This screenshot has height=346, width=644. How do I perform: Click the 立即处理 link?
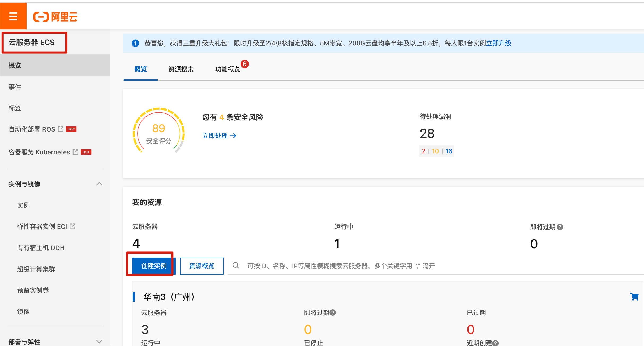click(219, 136)
